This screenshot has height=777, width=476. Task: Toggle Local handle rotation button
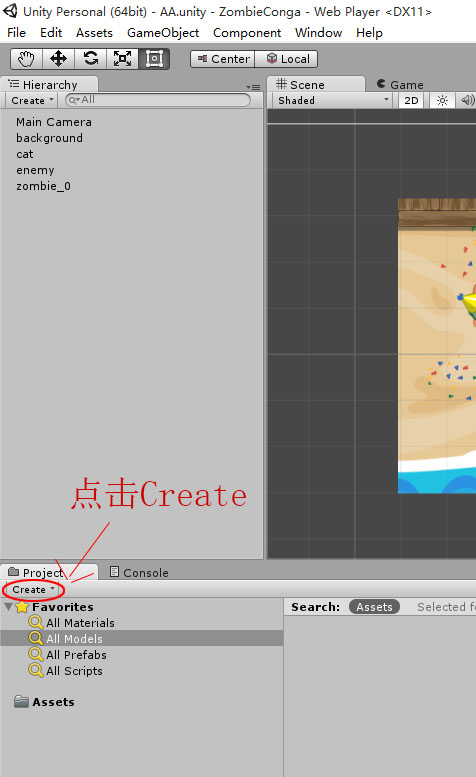286,59
